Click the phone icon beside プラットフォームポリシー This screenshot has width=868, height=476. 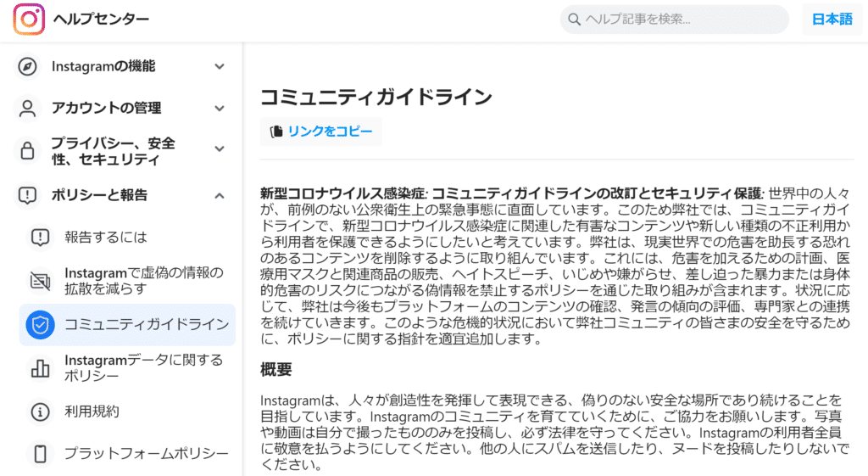[x=40, y=454]
